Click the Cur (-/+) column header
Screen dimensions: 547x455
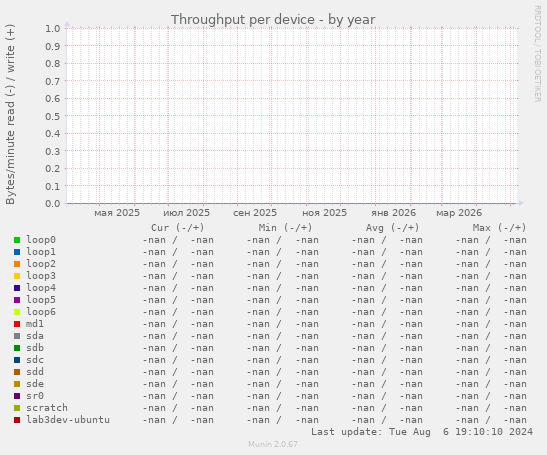[178, 228]
